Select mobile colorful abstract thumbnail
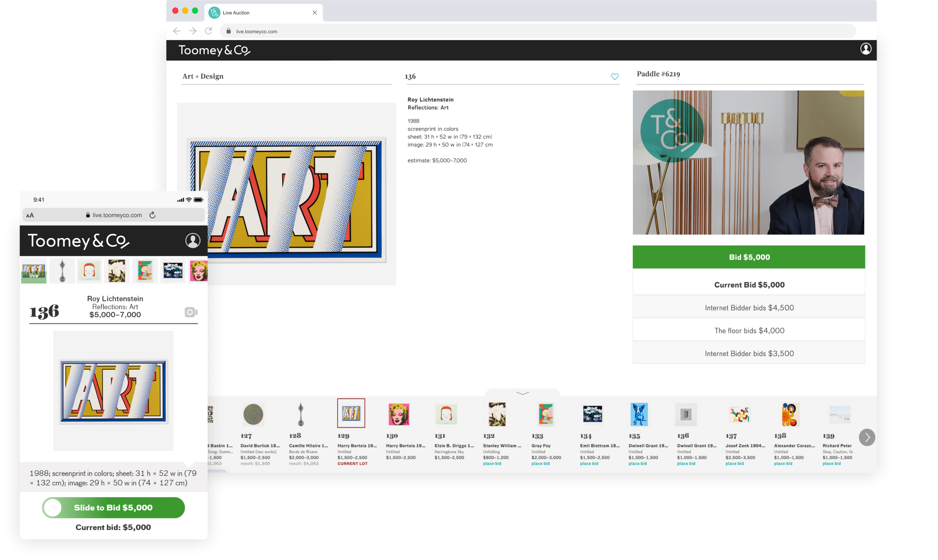The width and height of the screenshot is (938, 560). 144,270
